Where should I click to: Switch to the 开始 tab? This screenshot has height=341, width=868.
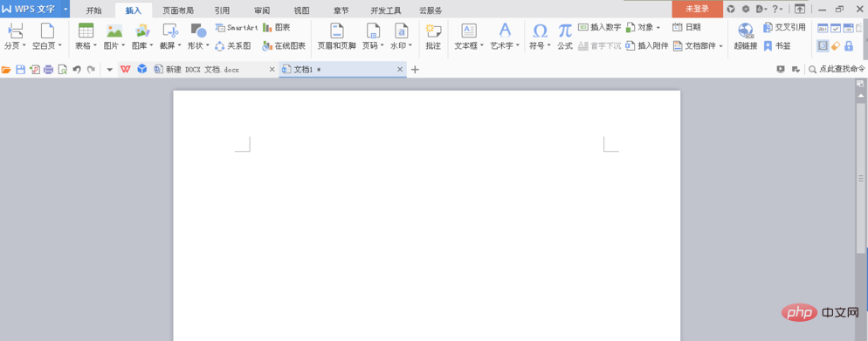pos(94,10)
